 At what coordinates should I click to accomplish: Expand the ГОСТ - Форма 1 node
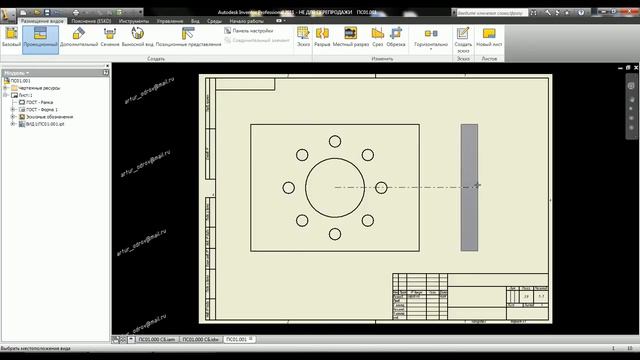click(x=13, y=109)
